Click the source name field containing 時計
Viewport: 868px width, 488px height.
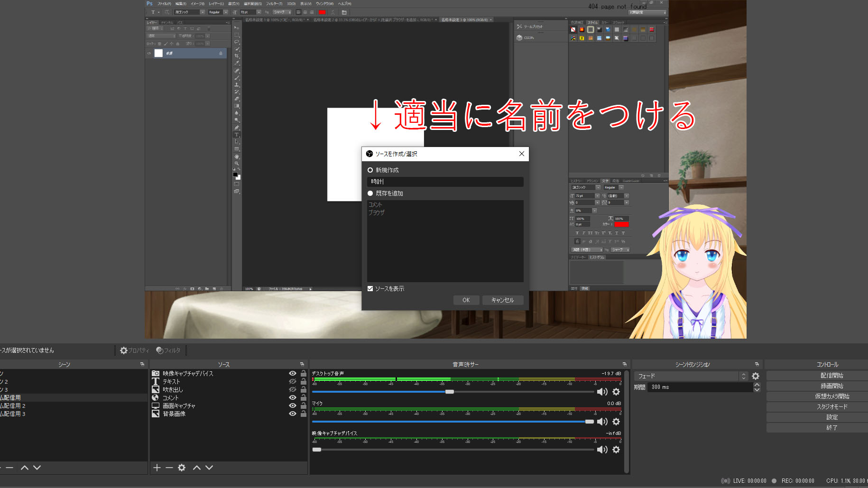(445, 182)
